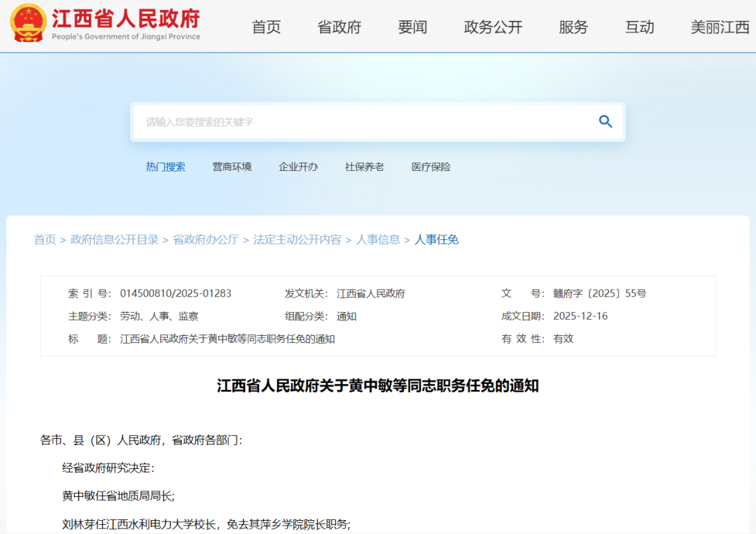Open the 政务公开 navigation menu
Viewport: 756px width, 534px height.
(493, 27)
